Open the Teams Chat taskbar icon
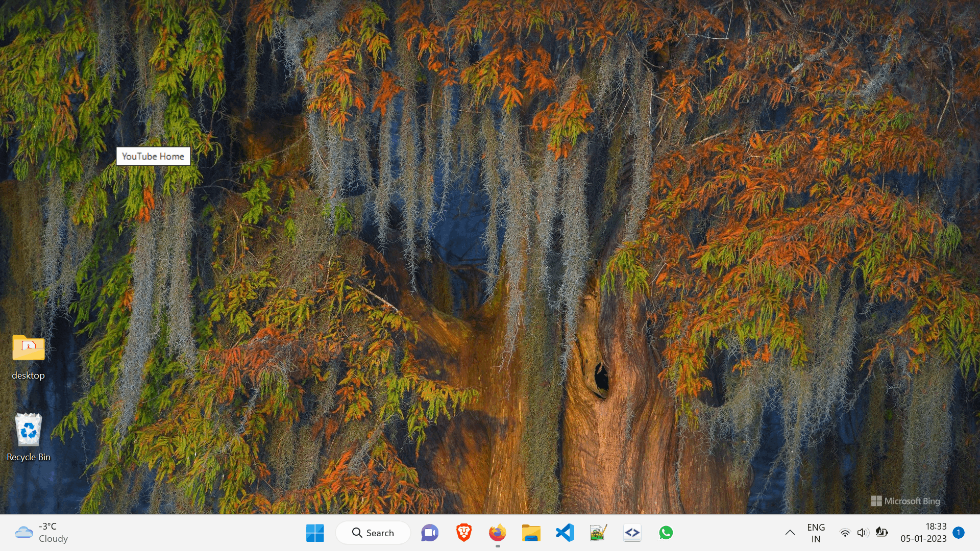This screenshot has height=551, width=980. [x=430, y=533]
